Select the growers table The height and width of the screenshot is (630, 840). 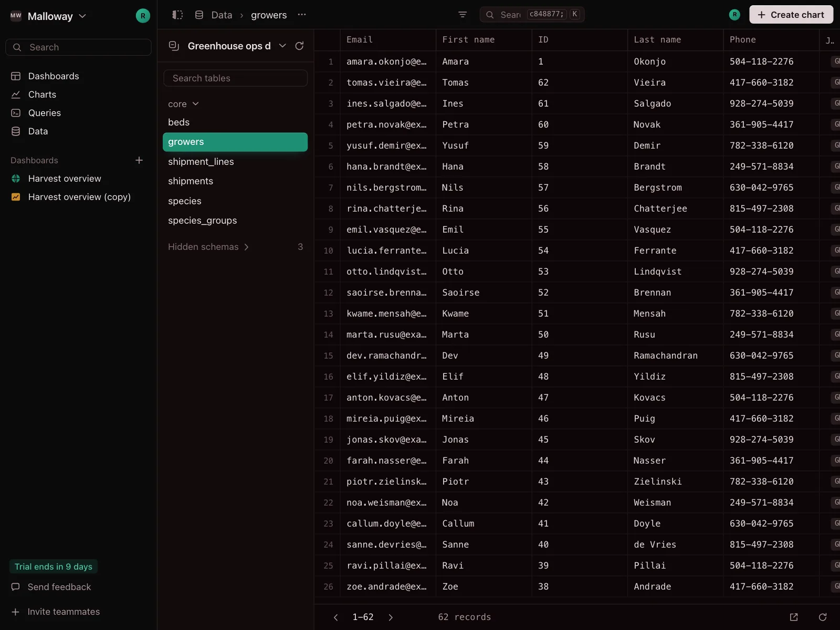(x=235, y=142)
